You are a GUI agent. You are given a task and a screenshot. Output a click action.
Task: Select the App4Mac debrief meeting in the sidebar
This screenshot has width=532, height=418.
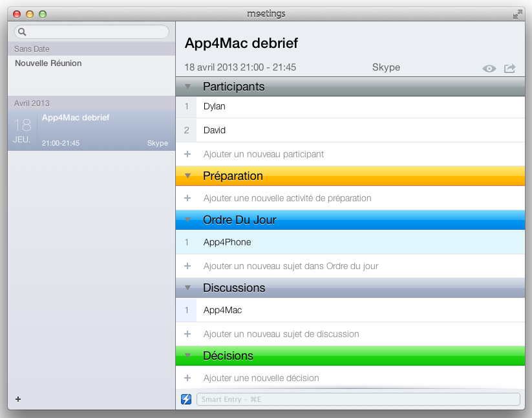[x=90, y=130]
